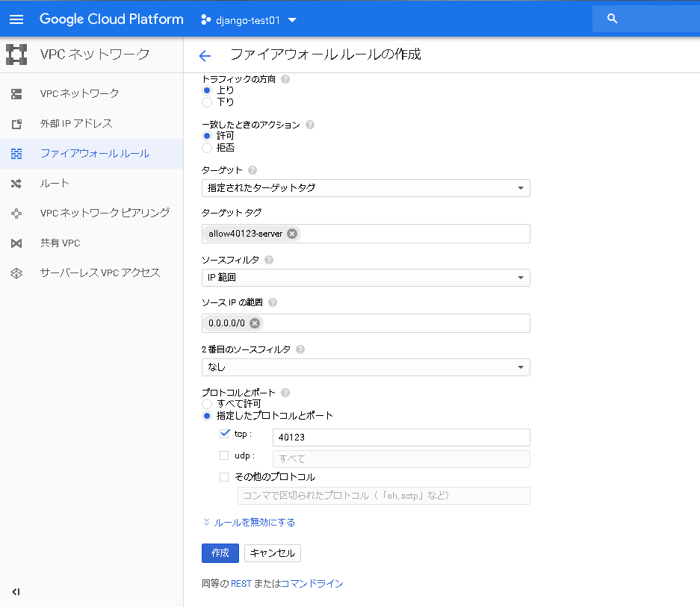Open VPC ネットワーク in sidebar menu
Image resolution: width=700 pixels, height=607 pixels.
click(92, 94)
